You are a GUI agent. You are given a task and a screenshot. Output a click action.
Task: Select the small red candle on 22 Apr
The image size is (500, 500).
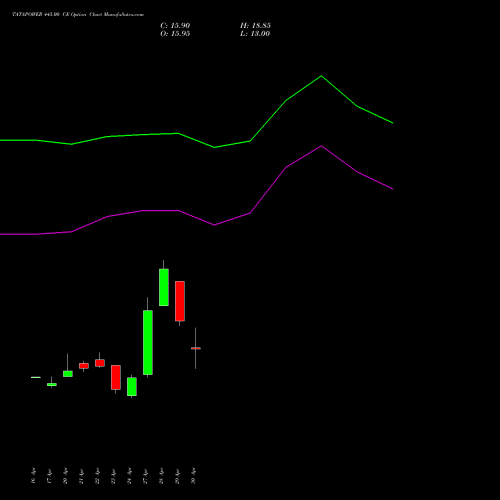click(x=100, y=363)
